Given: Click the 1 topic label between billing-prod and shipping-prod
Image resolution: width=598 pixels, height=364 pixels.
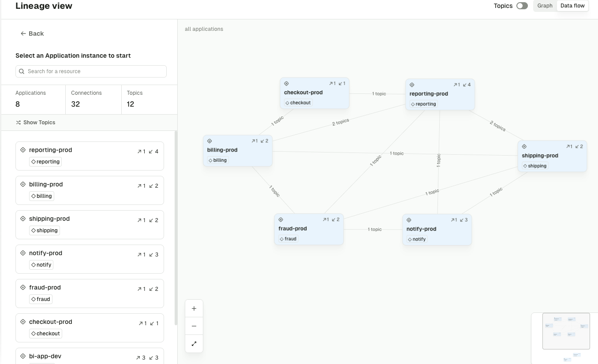Looking at the screenshot, I should click(396, 153).
